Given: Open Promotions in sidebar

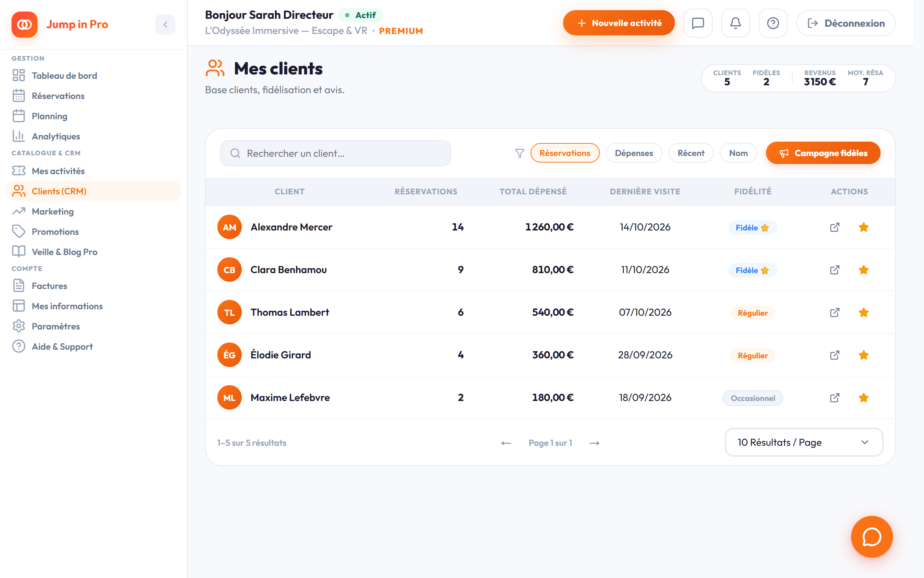Looking at the screenshot, I should click(93, 232).
